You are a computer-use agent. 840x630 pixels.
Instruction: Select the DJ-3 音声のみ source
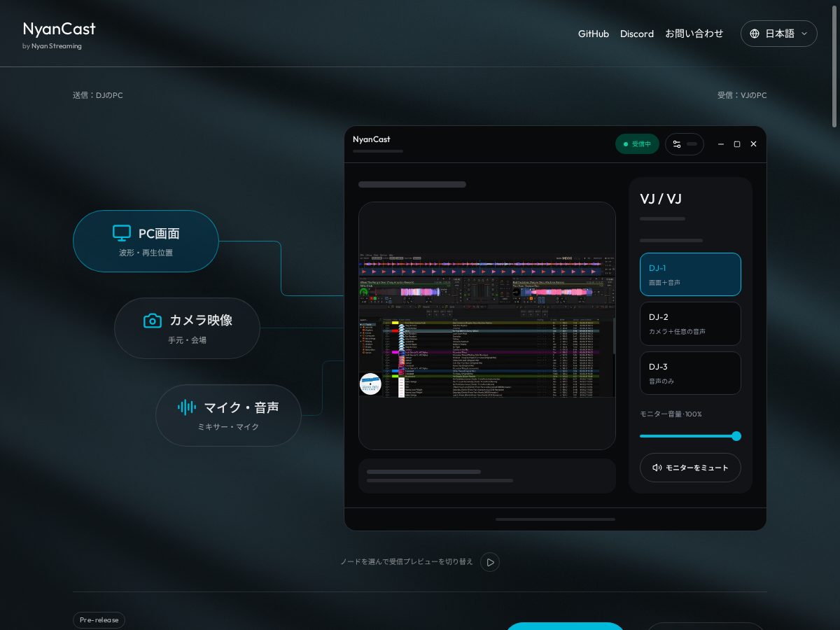(x=690, y=373)
